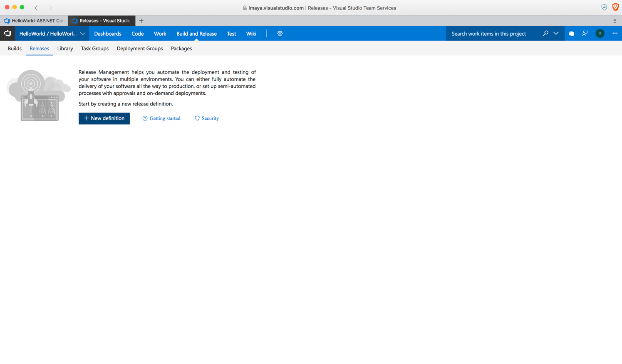Viewport: 622px width, 364px height.
Task: Open the Packages tab
Action: click(181, 48)
